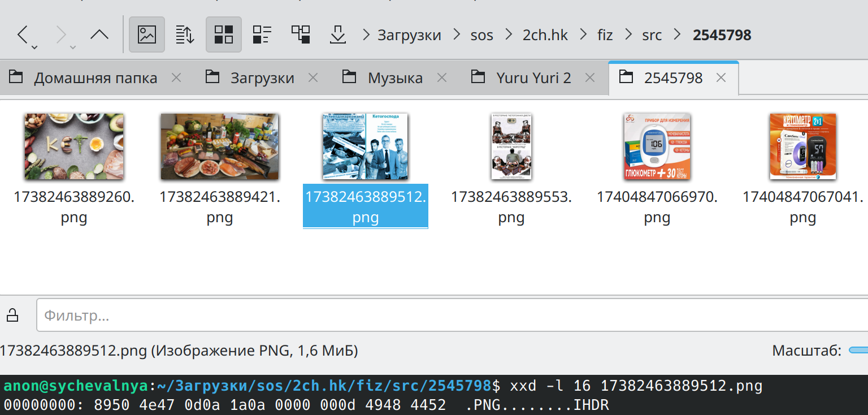This screenshot has width=868, height=415.
Task: Select keto food letters thumbnail 17382463889260
Action: coord(73,146)
